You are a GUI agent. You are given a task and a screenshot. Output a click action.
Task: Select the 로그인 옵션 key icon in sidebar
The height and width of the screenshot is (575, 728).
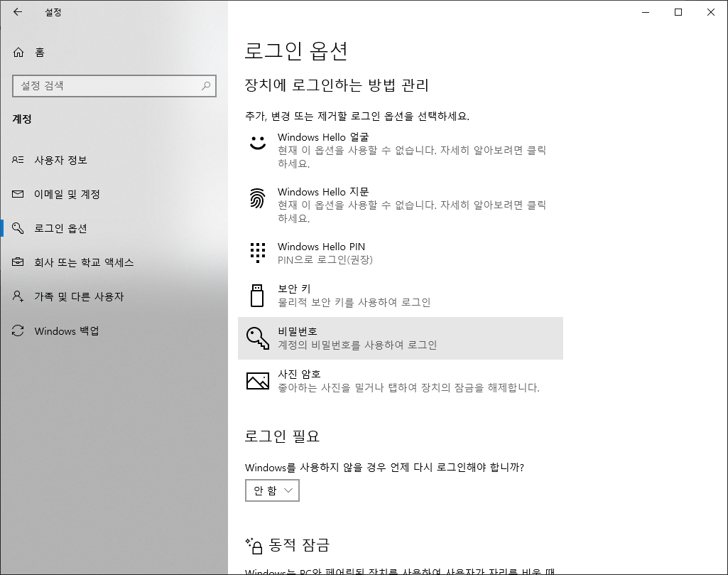point(18,228)
